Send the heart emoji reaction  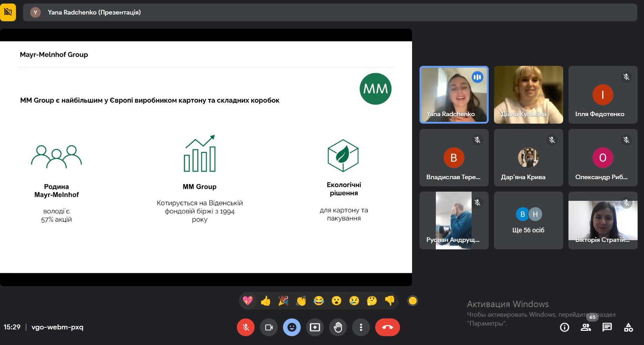[248, 301]
